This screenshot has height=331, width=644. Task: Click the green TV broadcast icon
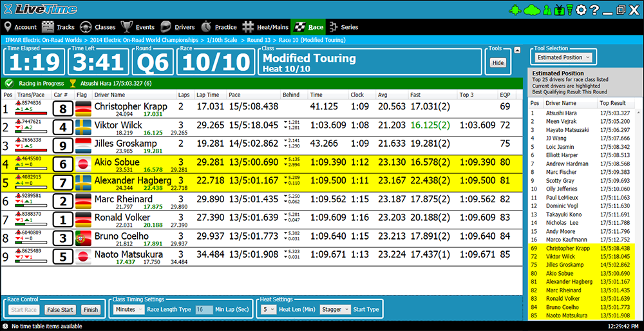(x=560, y=9)
